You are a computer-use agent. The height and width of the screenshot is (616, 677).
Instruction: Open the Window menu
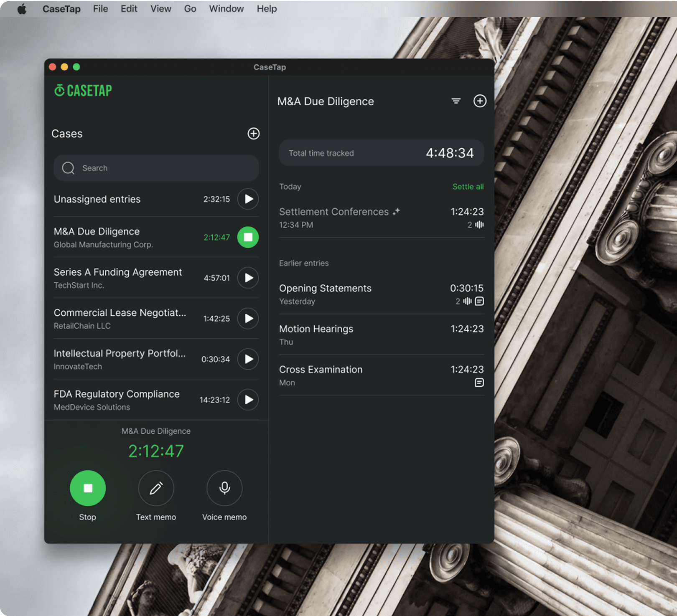(x=226, y=9)
